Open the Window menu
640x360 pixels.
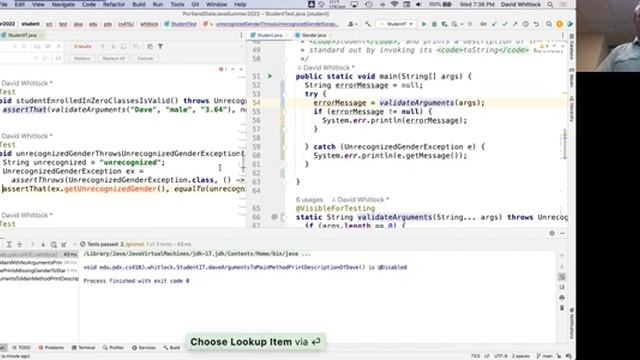(x=216, y=4)
